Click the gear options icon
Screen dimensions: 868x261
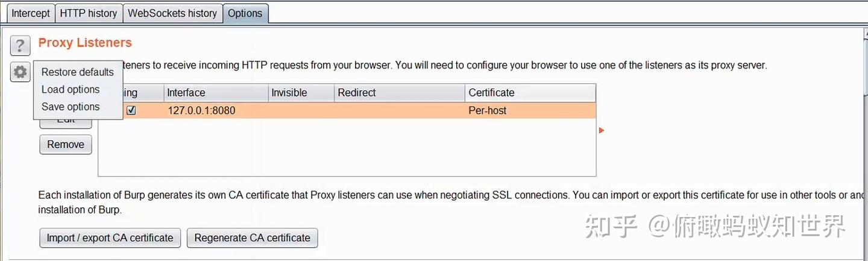coord(20,72)
